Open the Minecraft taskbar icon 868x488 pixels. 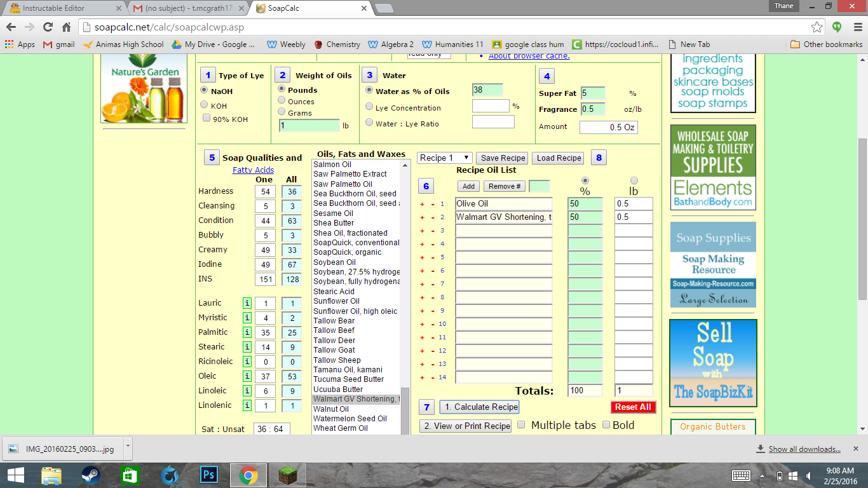(287, 475)
